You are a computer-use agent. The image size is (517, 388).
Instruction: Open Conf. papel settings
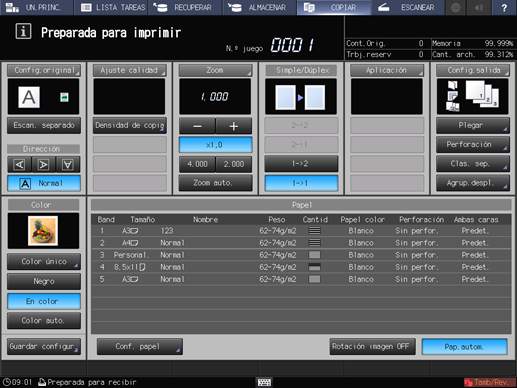point(140,347)
